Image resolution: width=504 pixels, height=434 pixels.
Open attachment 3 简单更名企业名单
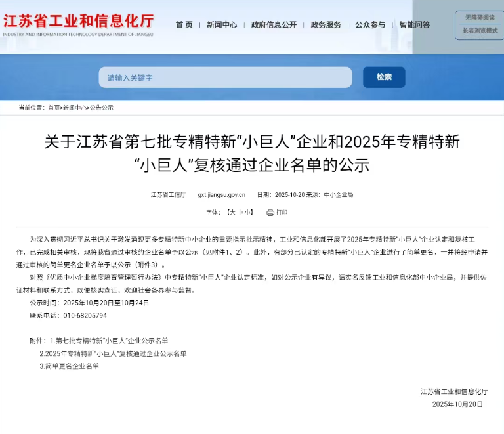[69, 366]
